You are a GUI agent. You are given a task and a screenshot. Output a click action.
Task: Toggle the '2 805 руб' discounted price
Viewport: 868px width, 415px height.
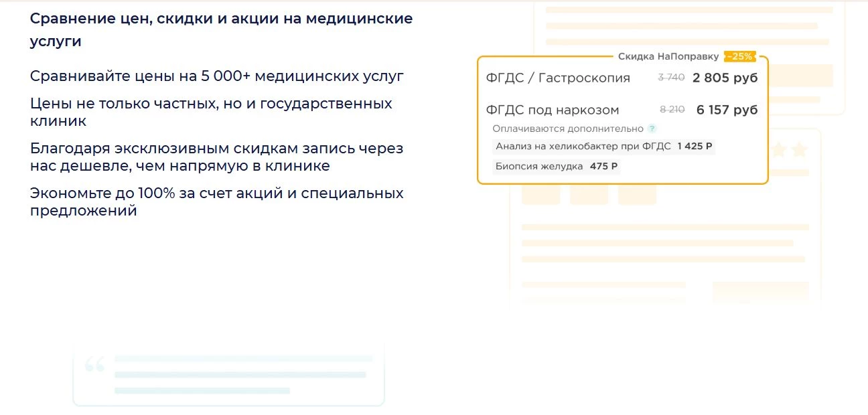click(x=725, y=78)
